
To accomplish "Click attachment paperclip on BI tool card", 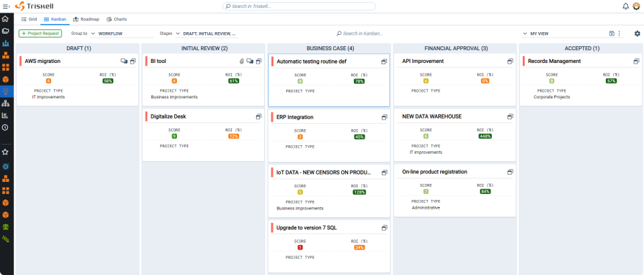I will [242, 61].
